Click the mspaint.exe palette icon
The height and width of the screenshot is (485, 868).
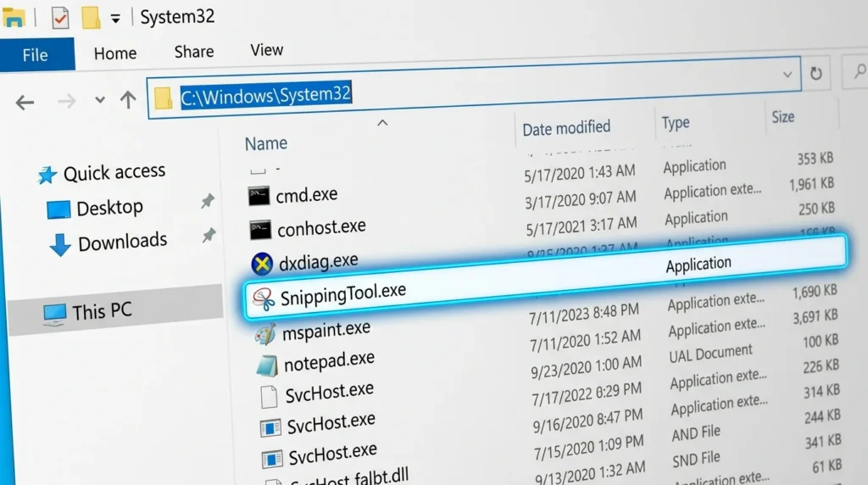click(265, 334)
